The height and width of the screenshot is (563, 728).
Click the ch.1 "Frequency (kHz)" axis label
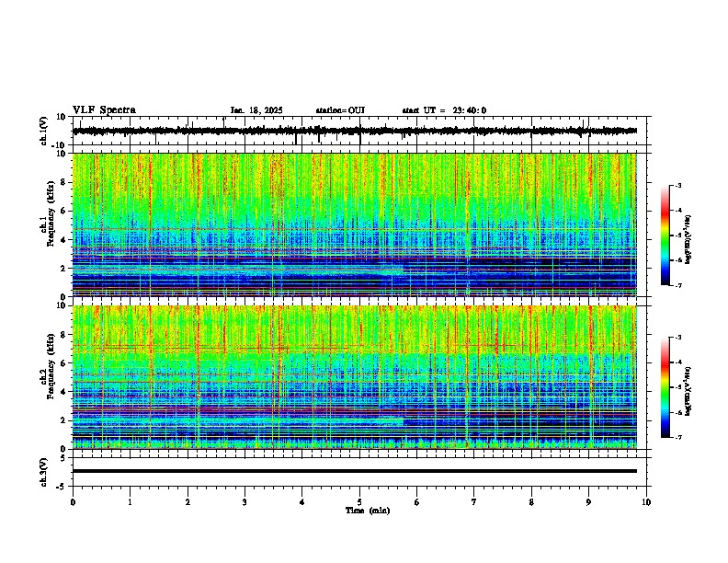point(51,214)
